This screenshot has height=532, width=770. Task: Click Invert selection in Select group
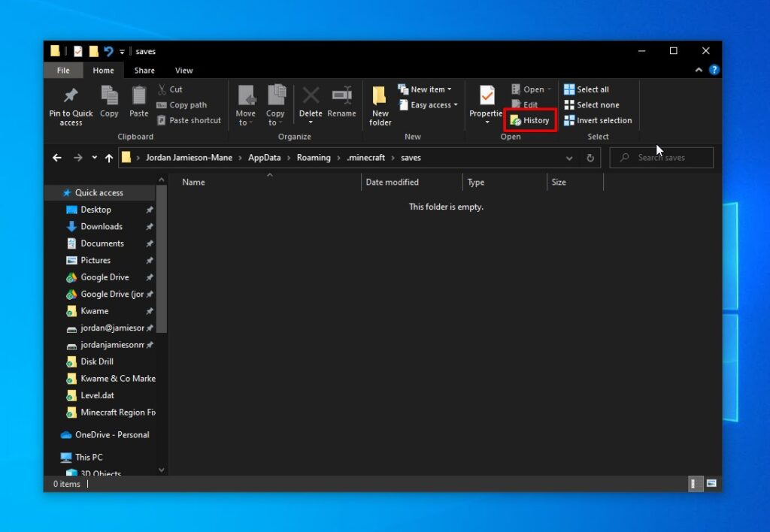[598, 120]
